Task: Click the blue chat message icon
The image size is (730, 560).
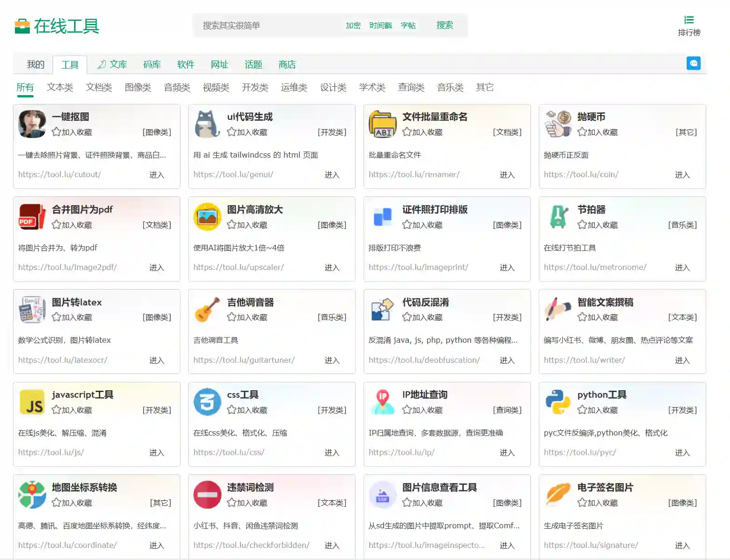Action: coord(693,63)
